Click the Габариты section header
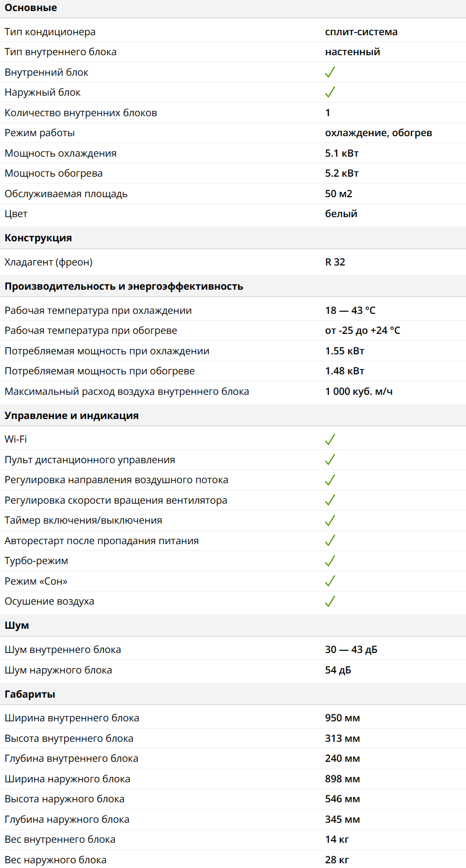The width and height of the screenshot is (466, 868). (30, 695)
